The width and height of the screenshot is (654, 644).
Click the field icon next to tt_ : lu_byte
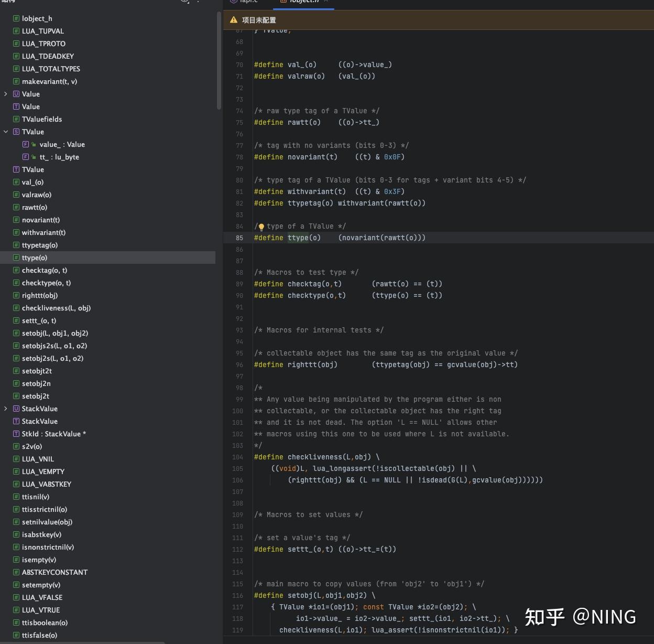(26, 157)
